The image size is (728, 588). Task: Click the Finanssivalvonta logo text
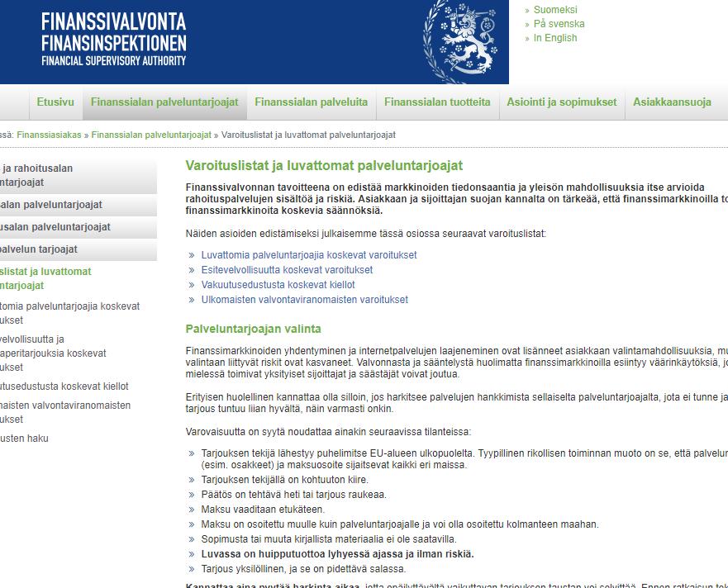(114, 40)
